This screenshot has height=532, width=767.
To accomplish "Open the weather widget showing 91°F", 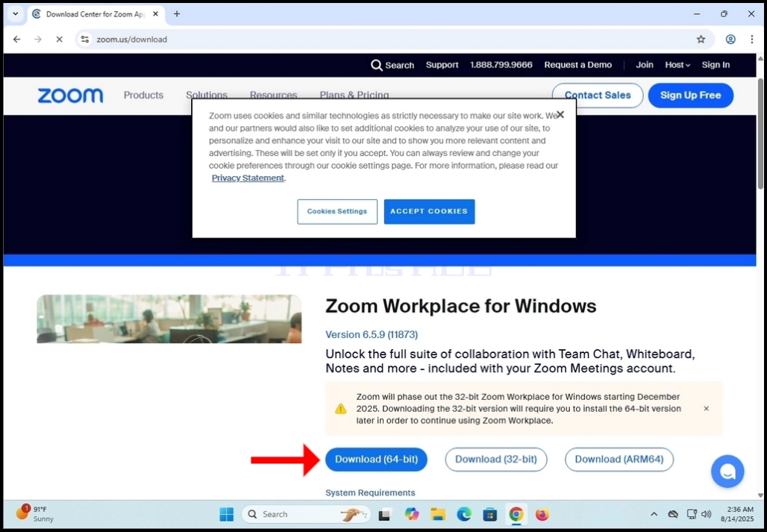I will tap(35, 513).
